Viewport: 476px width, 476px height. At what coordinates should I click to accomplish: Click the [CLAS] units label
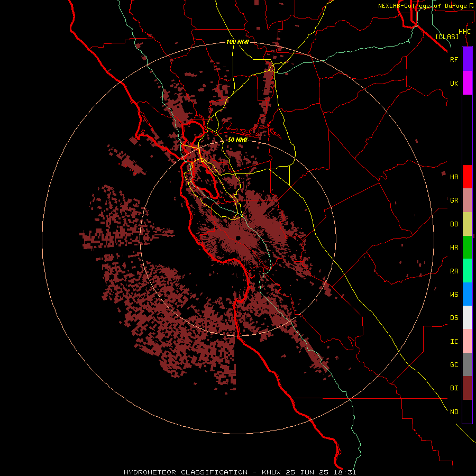[447, 37]
